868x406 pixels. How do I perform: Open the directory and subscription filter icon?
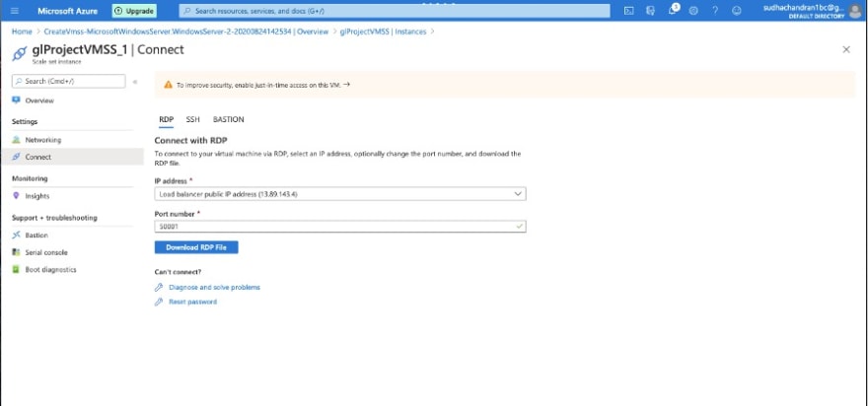tap(650, 11)
